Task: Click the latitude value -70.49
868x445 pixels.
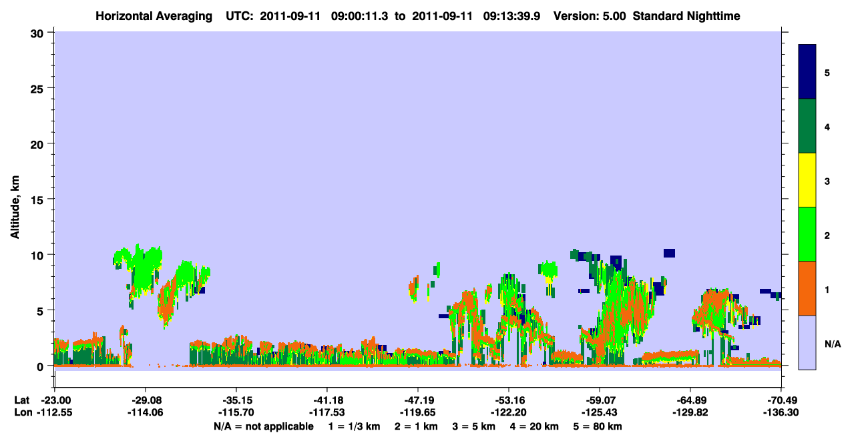Action: 781,400
